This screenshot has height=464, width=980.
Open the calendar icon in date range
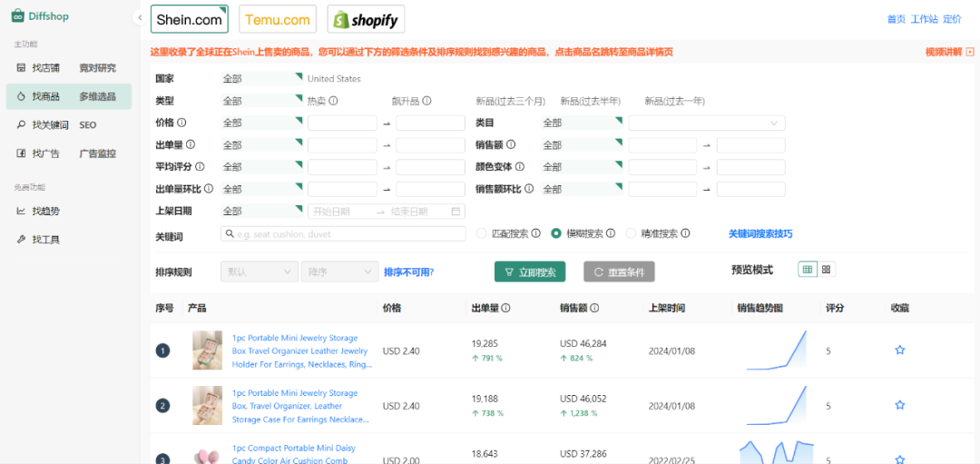pyautogui.click(x=456, y=212)
